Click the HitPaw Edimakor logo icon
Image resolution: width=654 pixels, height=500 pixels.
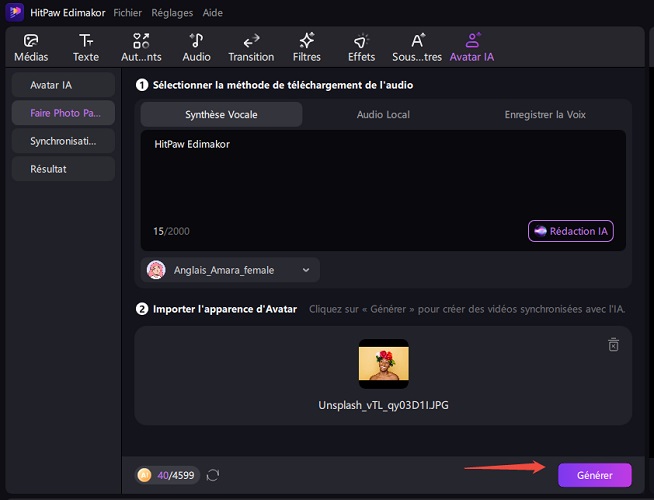(15, 12)
